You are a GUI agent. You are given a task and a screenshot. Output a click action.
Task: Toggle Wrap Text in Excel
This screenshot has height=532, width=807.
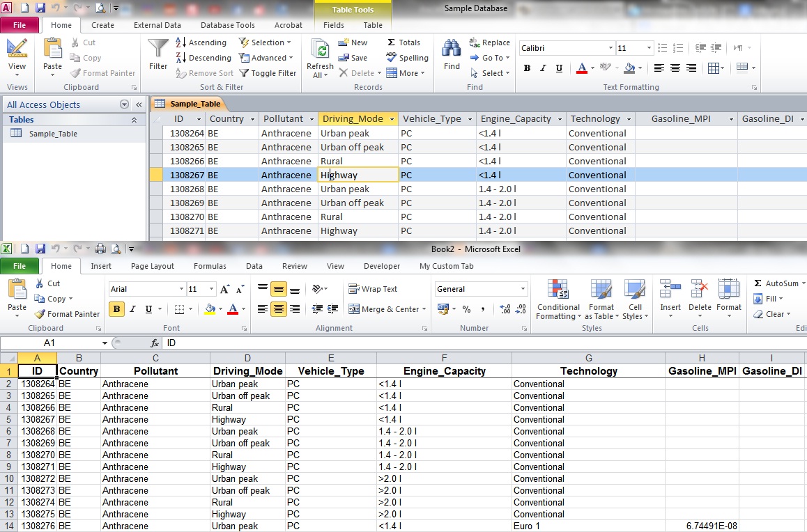coord(373,289)
